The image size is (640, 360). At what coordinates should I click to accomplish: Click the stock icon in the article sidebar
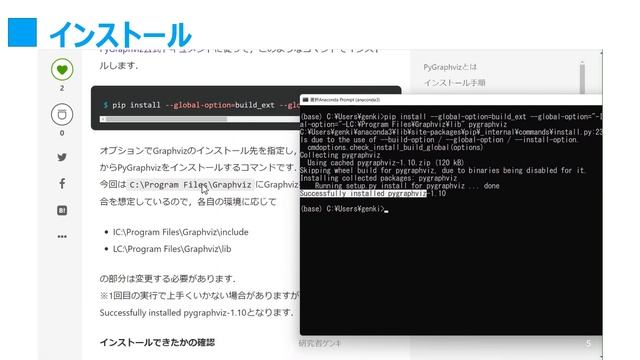[62, 114]
